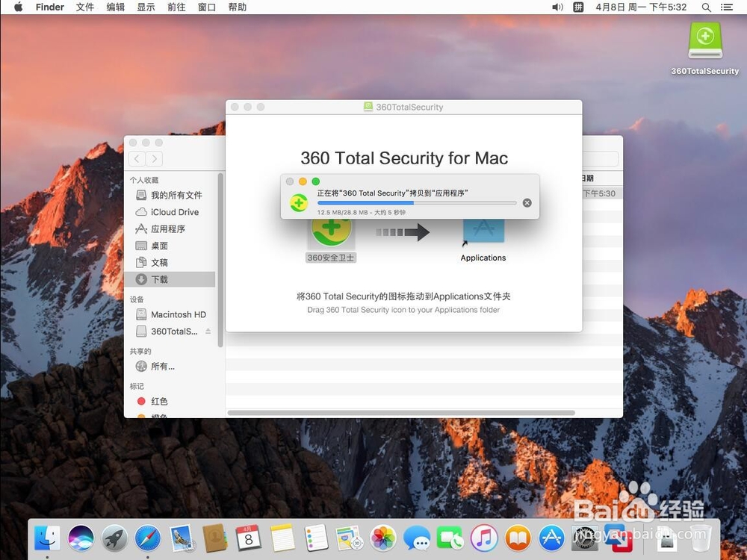Open iTunes music icon in Dock
Image resolution: width=747 pixels, height=560 pixels.
tap(484, 538)
